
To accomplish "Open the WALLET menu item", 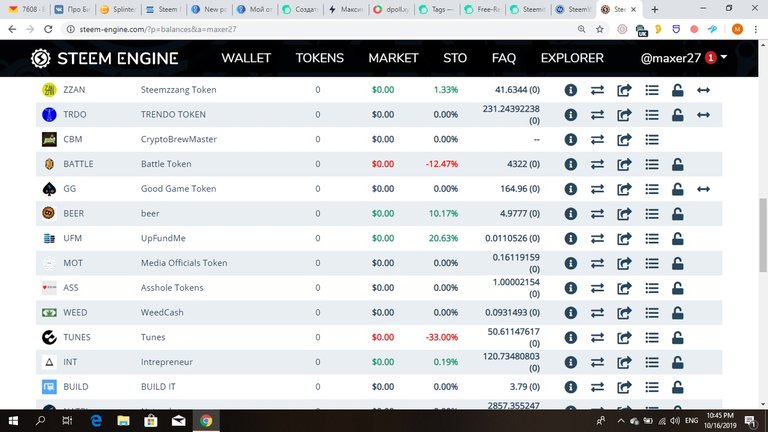I will click(246, 58).
